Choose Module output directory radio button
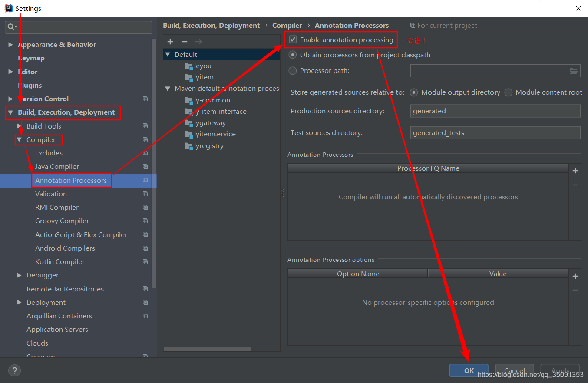This screenshot has height=383, width=588. click(414, 92)
